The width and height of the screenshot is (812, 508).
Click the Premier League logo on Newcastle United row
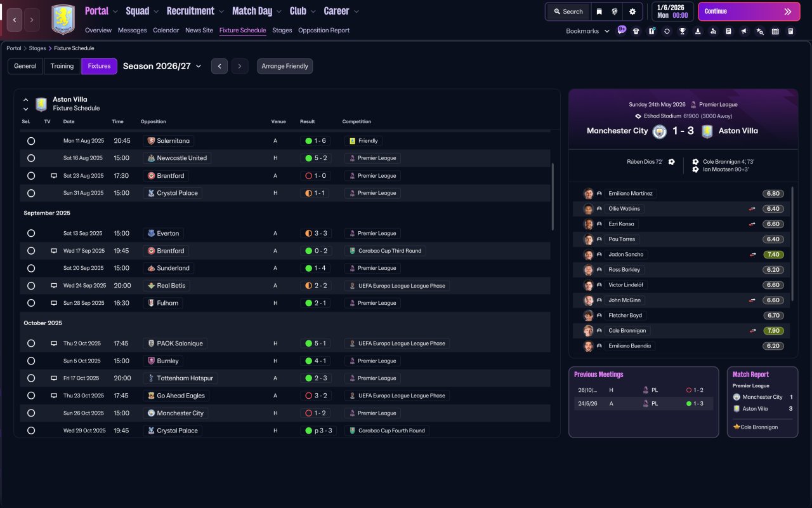[352, 158]
